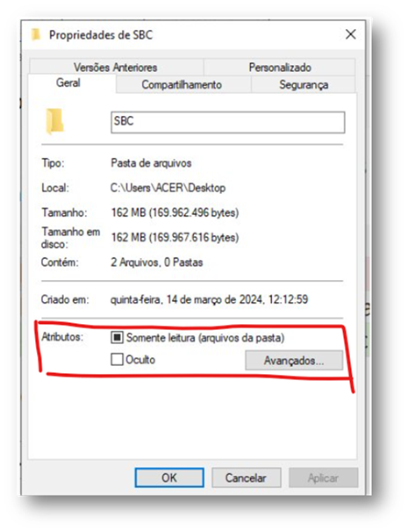
Task: Click the folder path C:\Users\ACER\Desktop
Action: point(168,188)
